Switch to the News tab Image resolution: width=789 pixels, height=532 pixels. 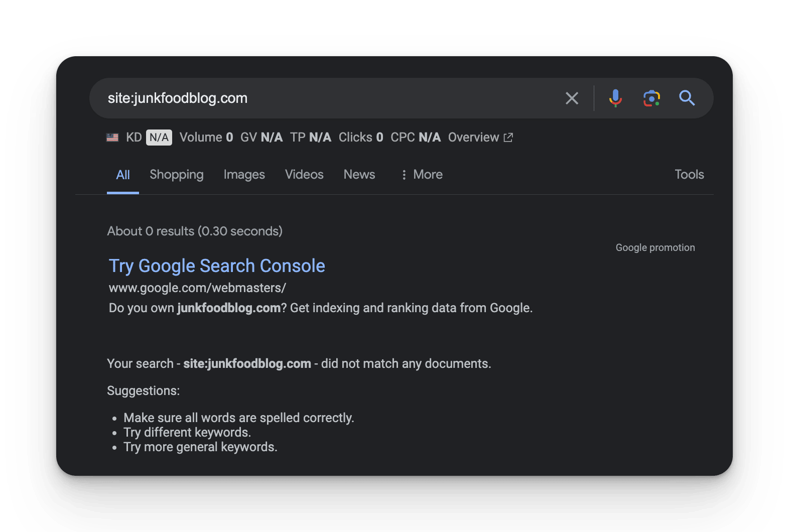(x=359, y=175)
